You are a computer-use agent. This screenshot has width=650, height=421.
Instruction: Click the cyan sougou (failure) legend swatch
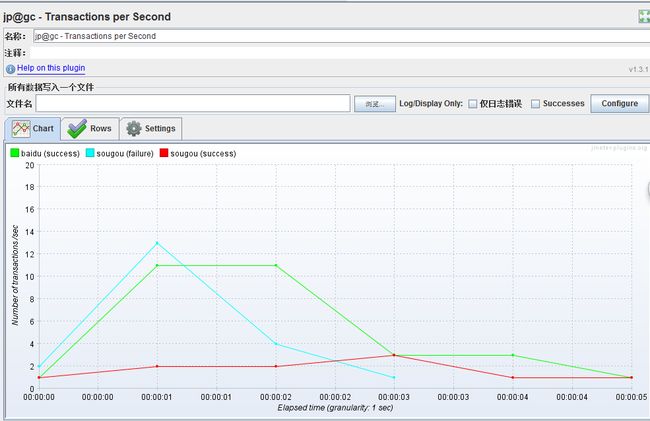click(90, 153)
